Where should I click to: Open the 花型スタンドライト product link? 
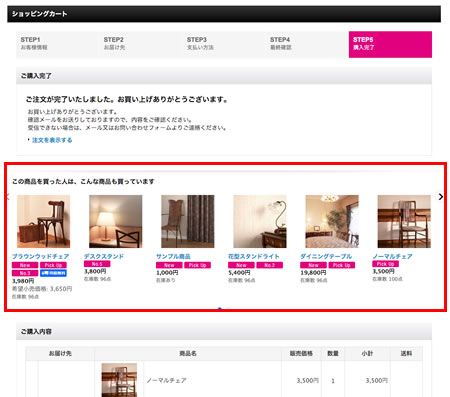click(254, 256)
